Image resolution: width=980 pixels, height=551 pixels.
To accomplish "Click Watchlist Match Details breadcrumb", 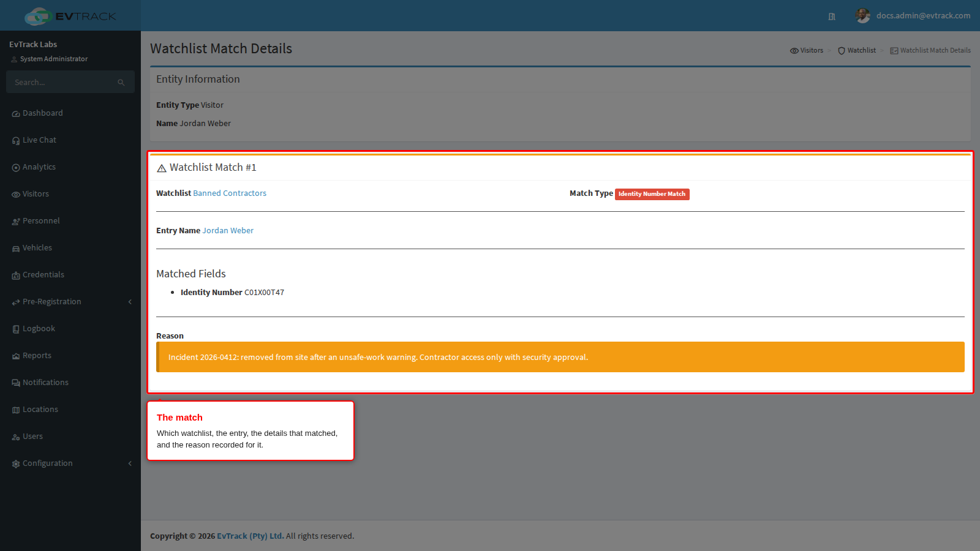I will coord(930,51).
